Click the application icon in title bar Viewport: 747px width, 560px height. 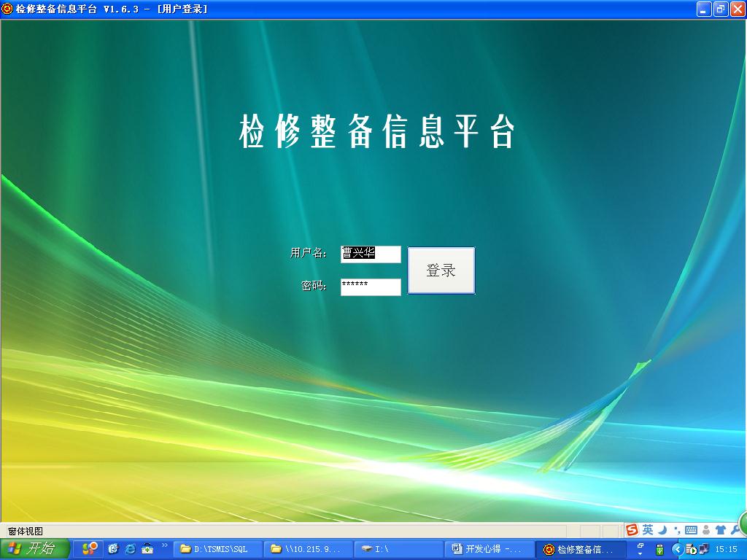coord(7,9)
